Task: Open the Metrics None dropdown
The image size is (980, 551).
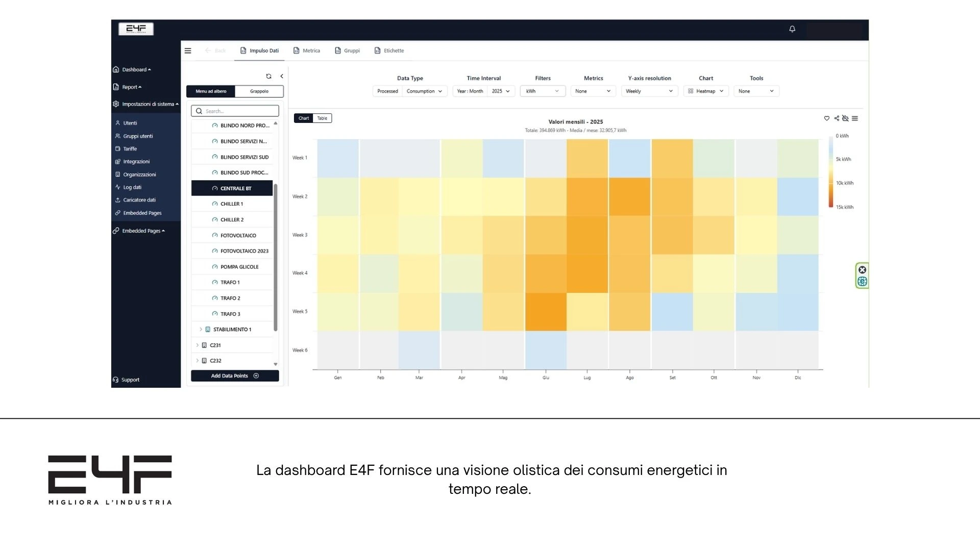Action: coord(593,91)
